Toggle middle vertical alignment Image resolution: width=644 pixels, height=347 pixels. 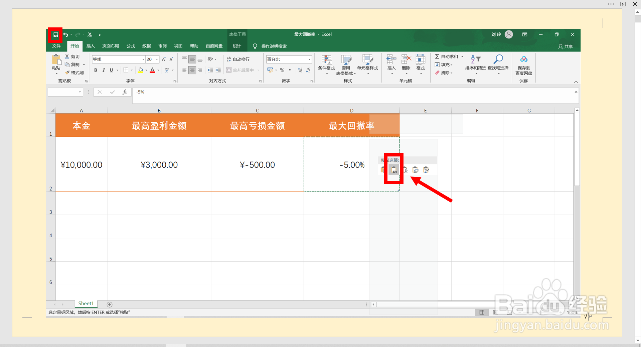pyautogui.click(x=192, y=60)
